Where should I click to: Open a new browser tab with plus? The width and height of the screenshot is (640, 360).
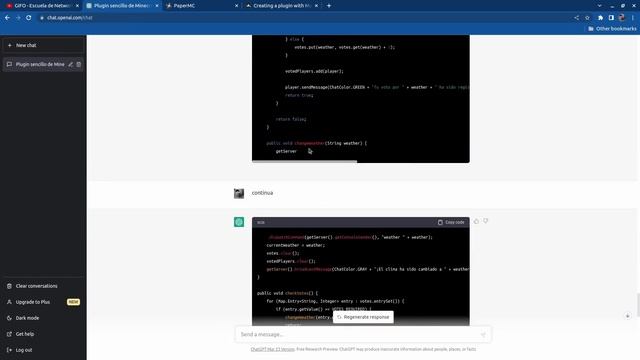click(x=329, y=6)
